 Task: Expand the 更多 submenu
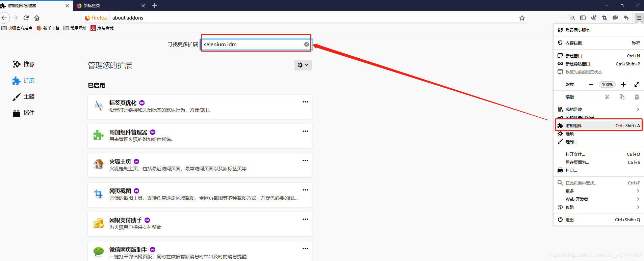(x=599, y=191)
